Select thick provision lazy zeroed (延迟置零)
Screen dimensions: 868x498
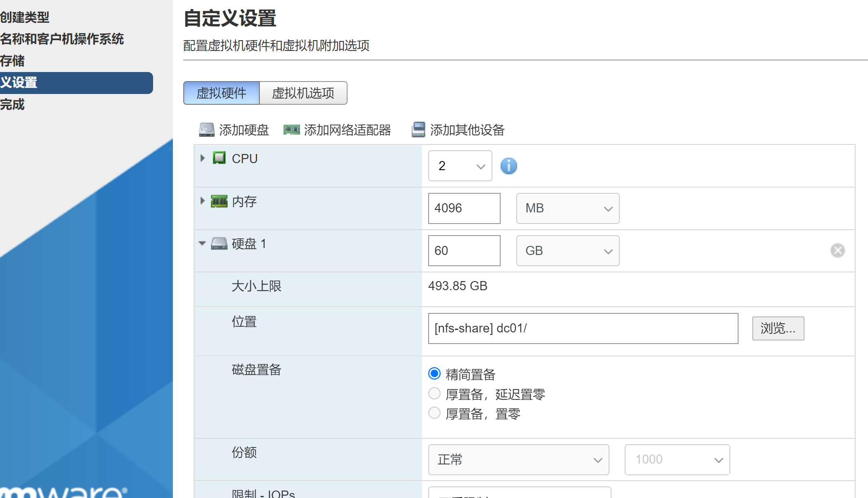pos(434,393)
